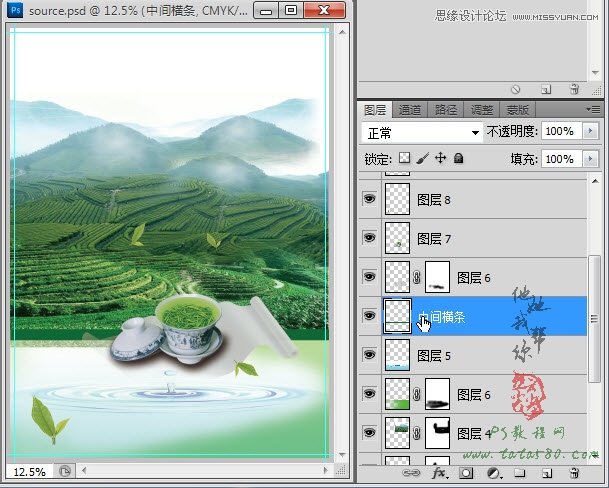The image size is (609, 488).
Task: Click left arrow of document horizontal scrollbar
Action: click(84, 471)
